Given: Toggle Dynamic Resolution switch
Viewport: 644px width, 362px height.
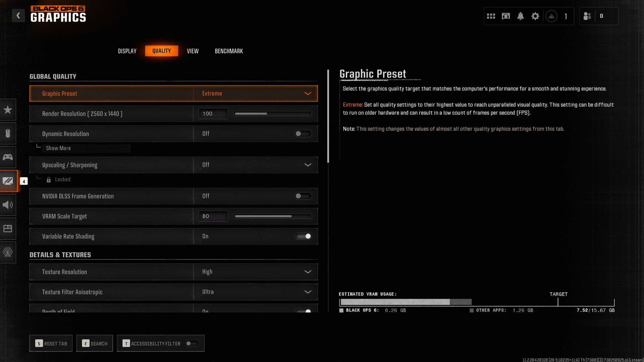Looking at the screenshot, I should coord(303,134).
